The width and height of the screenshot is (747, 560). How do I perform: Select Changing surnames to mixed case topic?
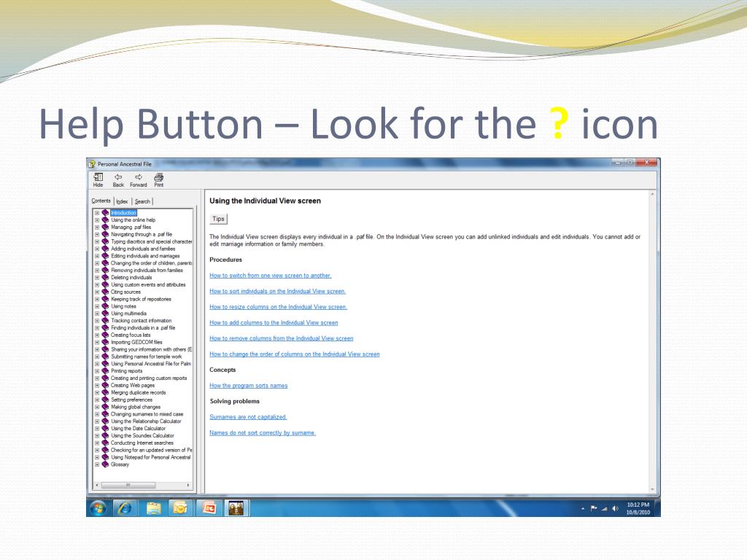(x=147, y=414)
